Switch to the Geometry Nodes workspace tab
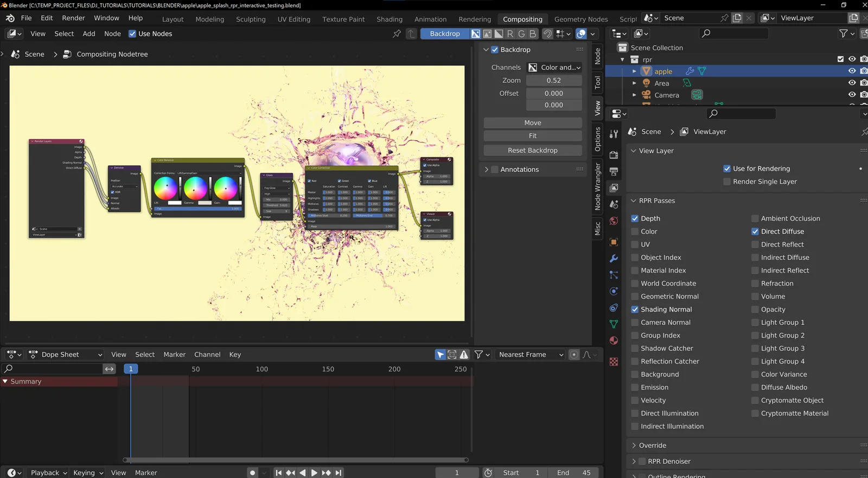868x478 pixels. [581, 19]
